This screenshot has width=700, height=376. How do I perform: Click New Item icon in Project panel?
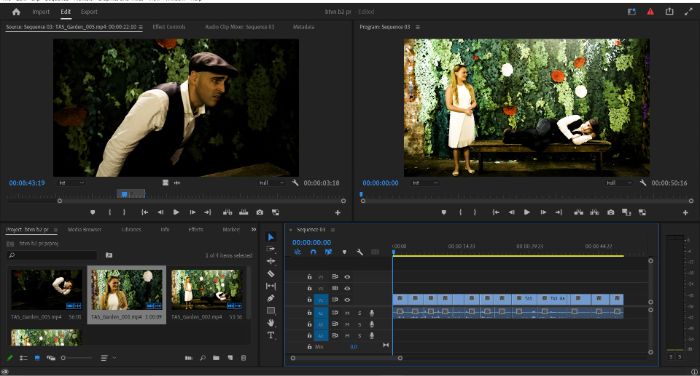pyautogui.click(x=230, y=358)
